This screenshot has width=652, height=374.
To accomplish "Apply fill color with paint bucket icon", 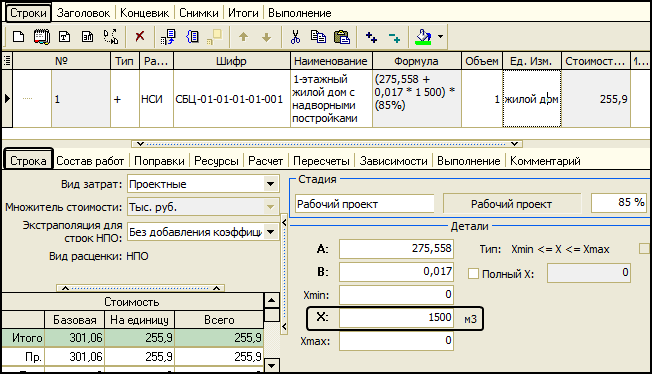I will (423, 37).
